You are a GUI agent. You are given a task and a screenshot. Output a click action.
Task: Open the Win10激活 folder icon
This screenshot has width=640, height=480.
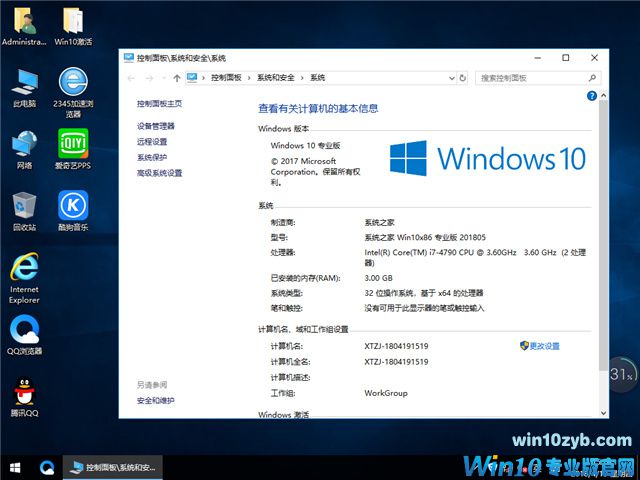pos(73,28)
